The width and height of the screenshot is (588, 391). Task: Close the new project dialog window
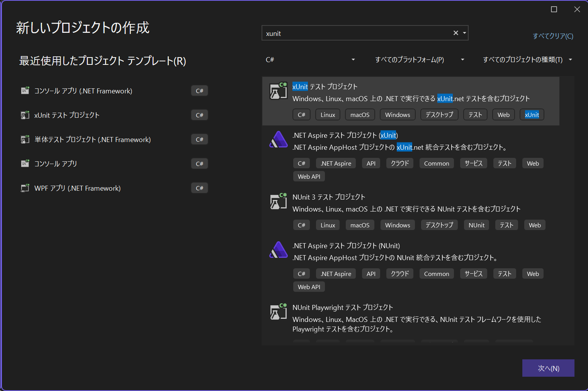577,9
